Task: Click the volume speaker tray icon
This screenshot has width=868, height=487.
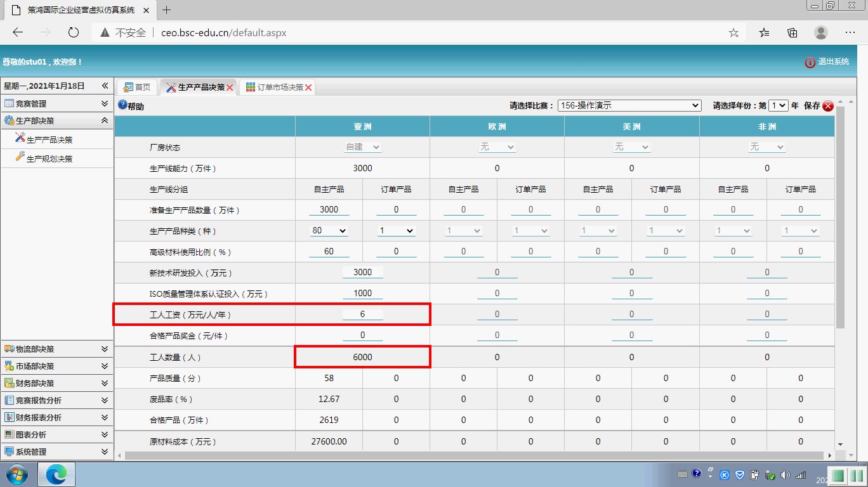Action: pos(786,474)
